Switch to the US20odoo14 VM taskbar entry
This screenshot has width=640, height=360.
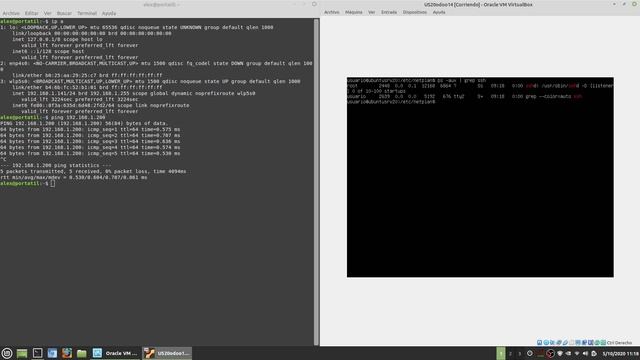click(x=167, y=353)
